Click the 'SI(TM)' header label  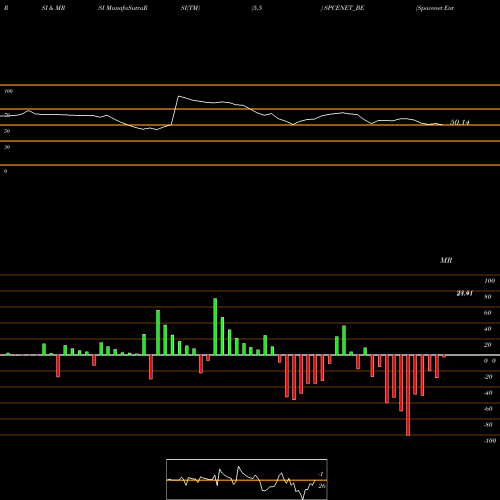point(190,8)
